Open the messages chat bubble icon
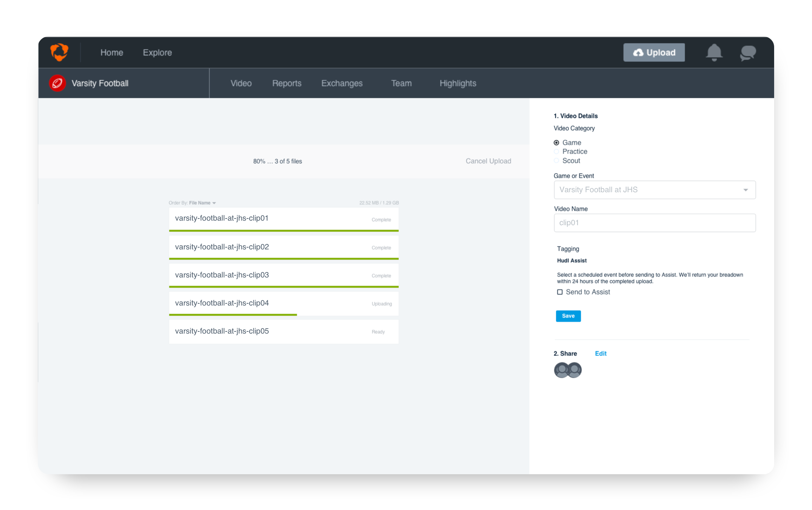 747,53
